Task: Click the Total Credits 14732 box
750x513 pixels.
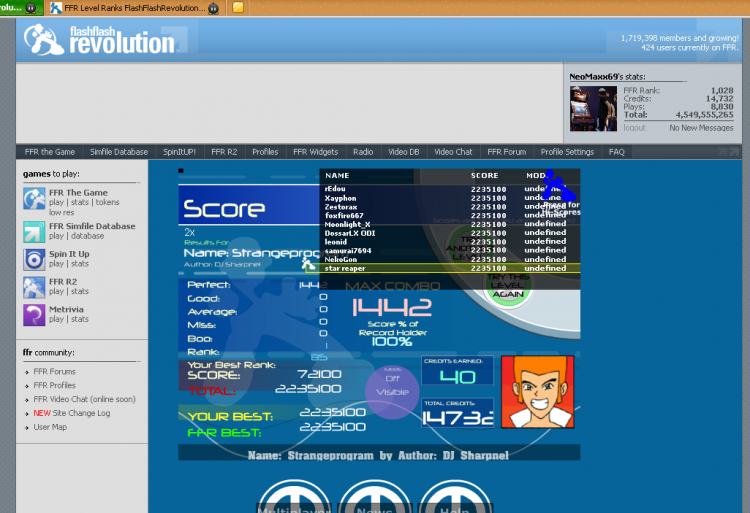Action: [x=457, y=413]
